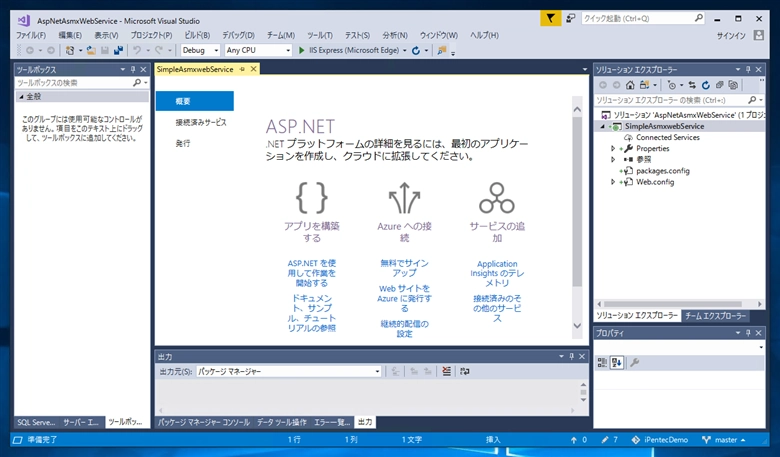Expand the 参照 references node
This screenshot has width=780, height=457.
tap(613, 160)
